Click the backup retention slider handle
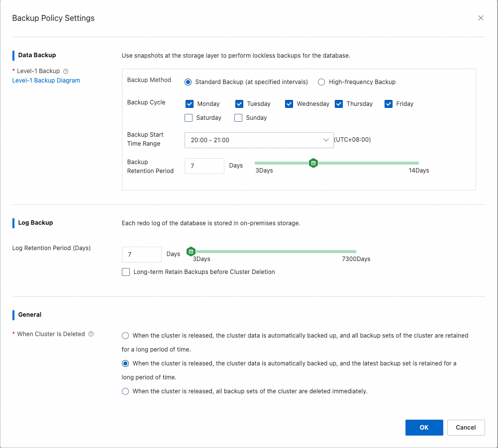Image resolution: width=498 pixels, height=448 pixels. [313, 163]
